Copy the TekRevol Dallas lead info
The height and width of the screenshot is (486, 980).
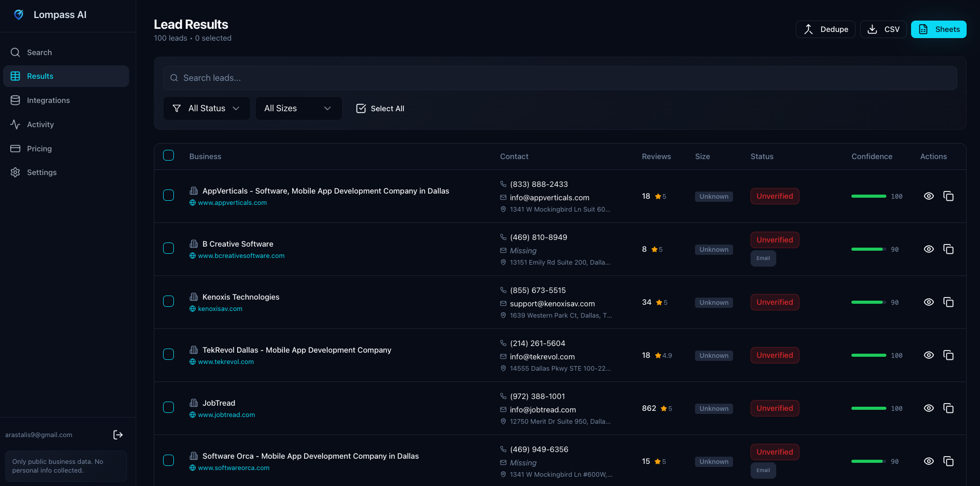pos(949,355)
